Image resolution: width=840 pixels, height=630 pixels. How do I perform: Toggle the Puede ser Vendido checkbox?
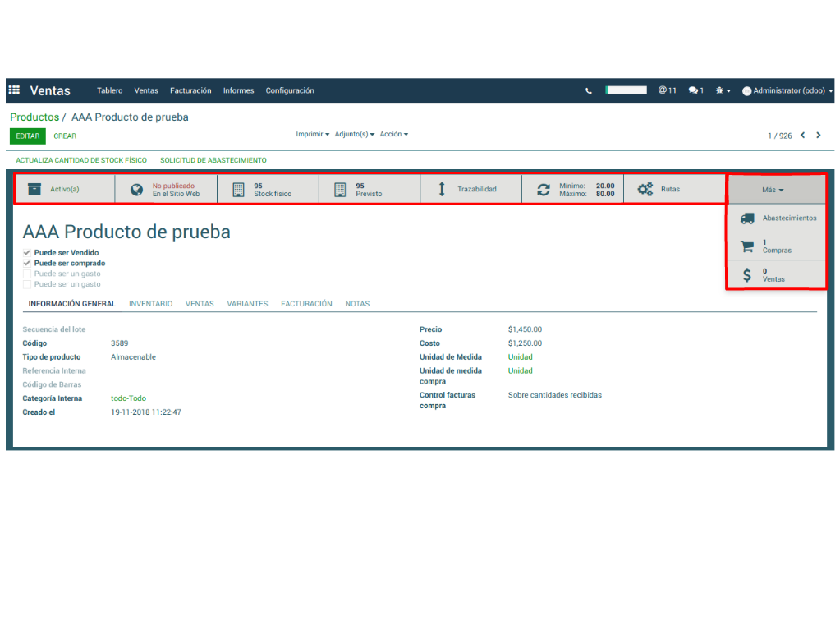[27, 253]
